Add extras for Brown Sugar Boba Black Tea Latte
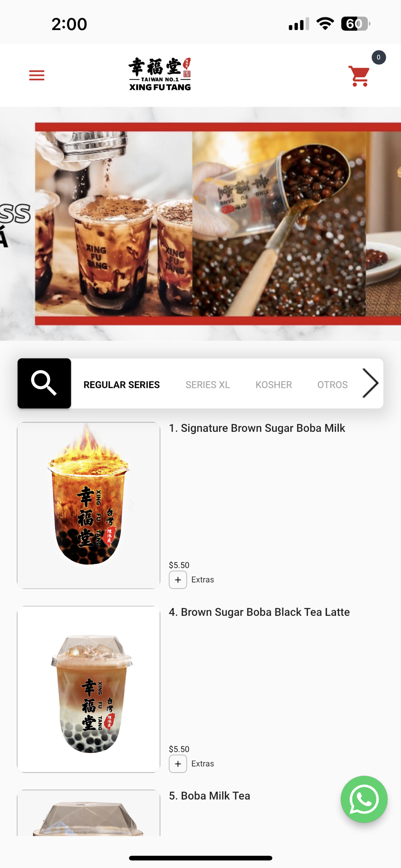The height and width of the screenshot is (868, 401). click(178, 764)
